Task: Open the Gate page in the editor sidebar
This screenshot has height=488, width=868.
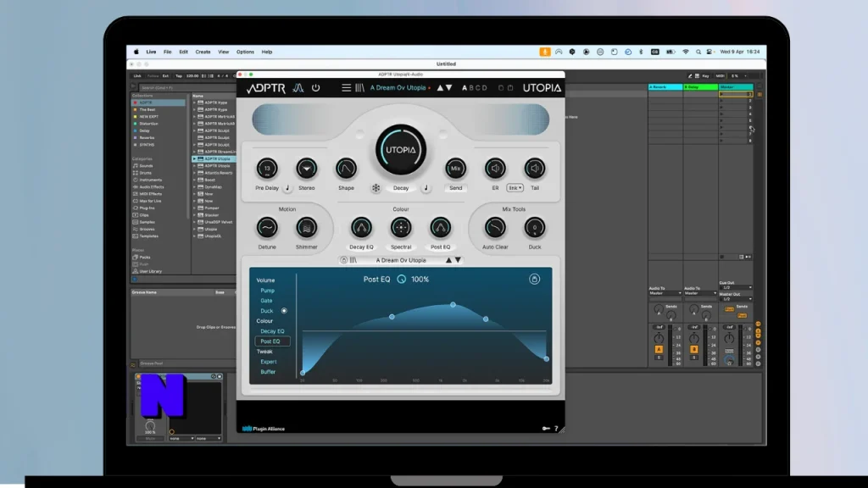Action: pyautogui.click(x=266, y=301)
